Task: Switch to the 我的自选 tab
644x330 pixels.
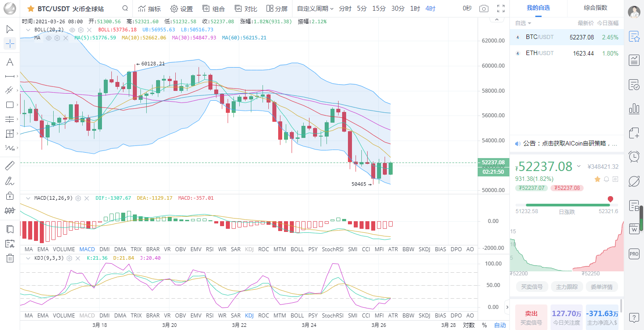Action: coord(538,8)
